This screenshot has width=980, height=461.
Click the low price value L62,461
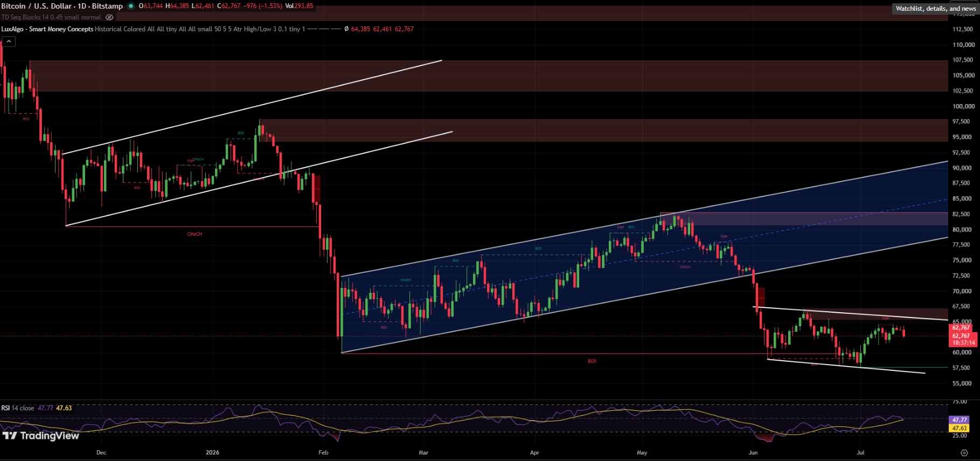(x=203, y=6)
